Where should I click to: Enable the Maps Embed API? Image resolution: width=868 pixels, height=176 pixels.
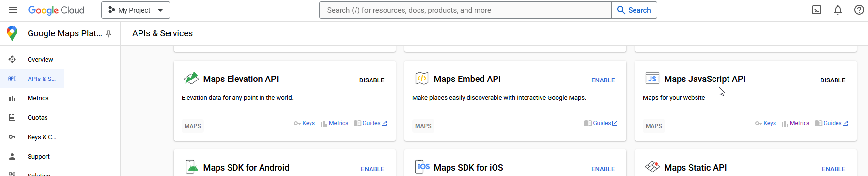click(x=603, y=80)
